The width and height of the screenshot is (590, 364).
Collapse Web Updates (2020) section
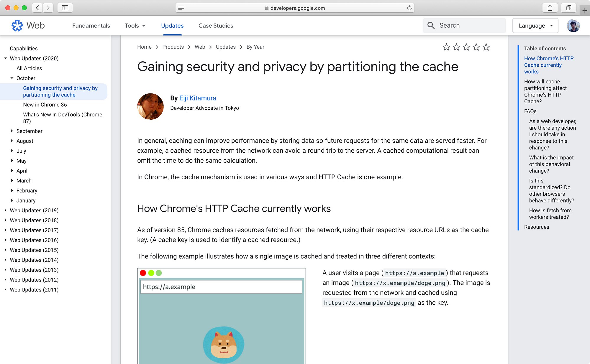(x=5, y=58)
